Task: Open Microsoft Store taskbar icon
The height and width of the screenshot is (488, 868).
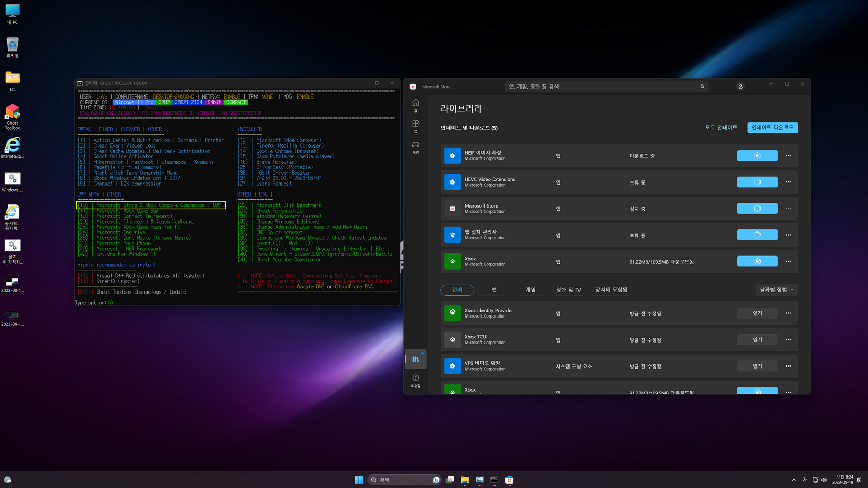Action: 509,480
